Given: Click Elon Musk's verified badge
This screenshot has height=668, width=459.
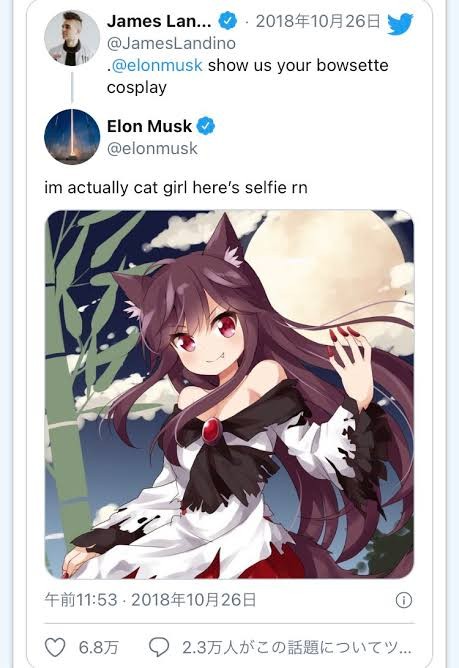Looking at the screenshot, I should [x=206, y=126].
